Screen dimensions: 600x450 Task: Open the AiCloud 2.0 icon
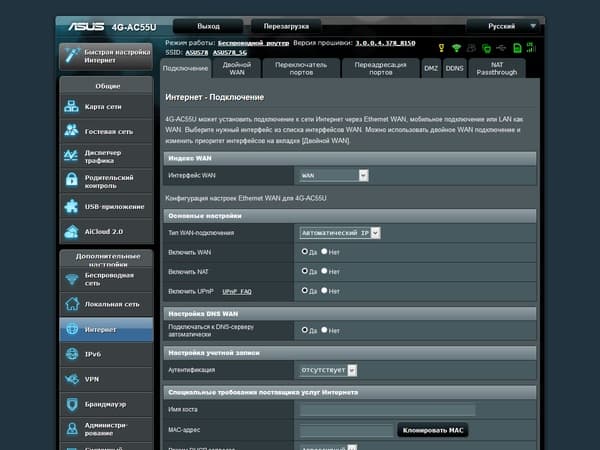pos(72,231)
